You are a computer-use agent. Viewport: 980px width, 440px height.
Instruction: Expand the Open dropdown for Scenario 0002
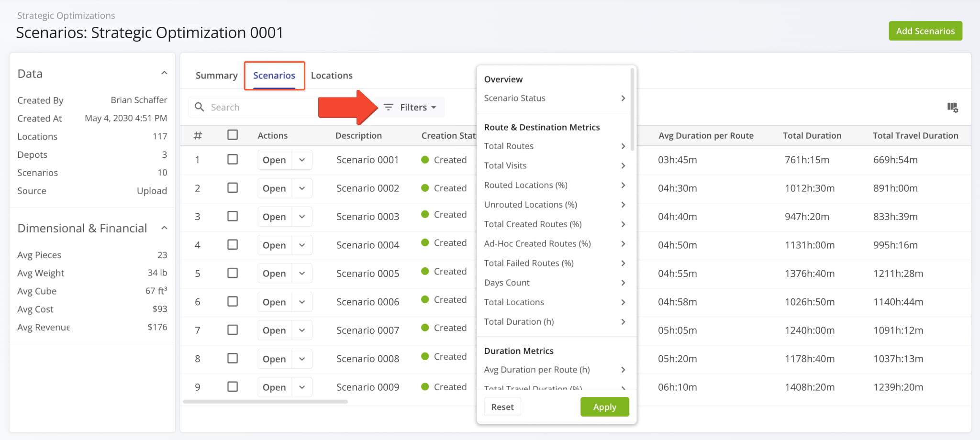302,188
